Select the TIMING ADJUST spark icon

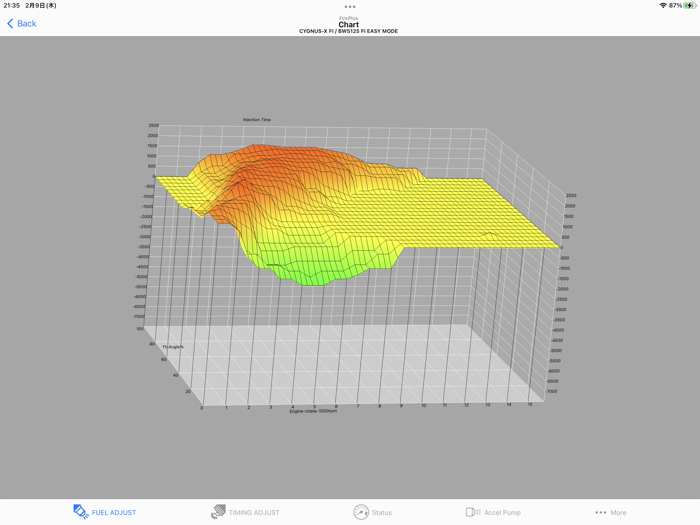[218, 512]
